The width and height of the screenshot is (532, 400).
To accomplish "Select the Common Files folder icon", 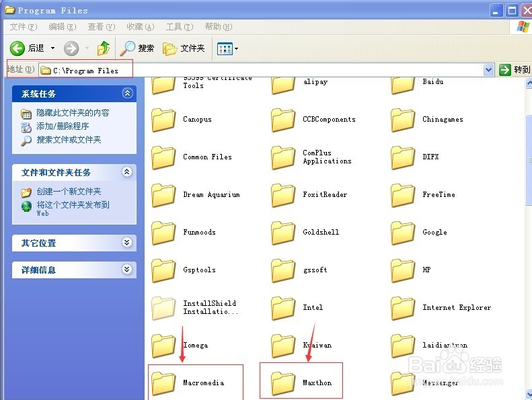I will pos(163,157).
